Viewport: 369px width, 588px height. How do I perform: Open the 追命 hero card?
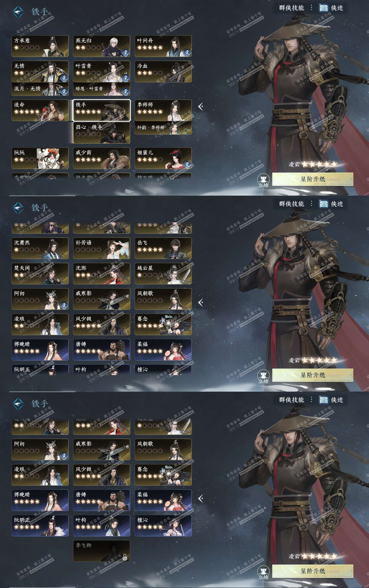click(x=40, y=110)
